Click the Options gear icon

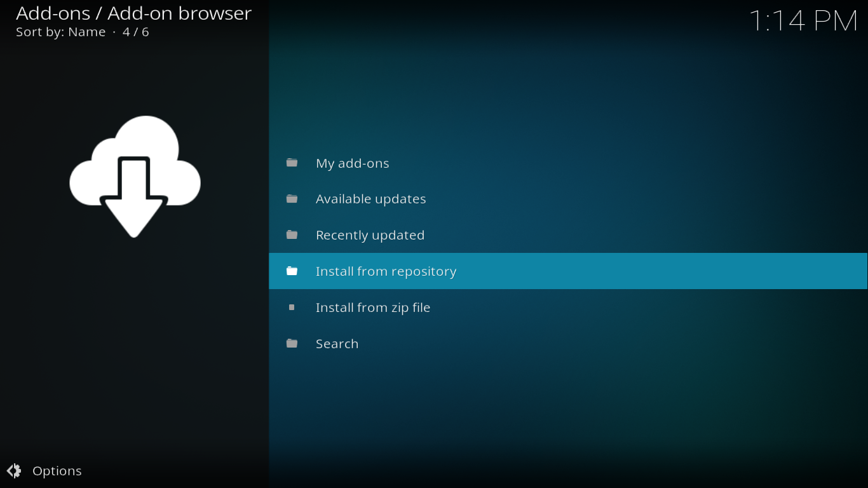tap(14, 471)
